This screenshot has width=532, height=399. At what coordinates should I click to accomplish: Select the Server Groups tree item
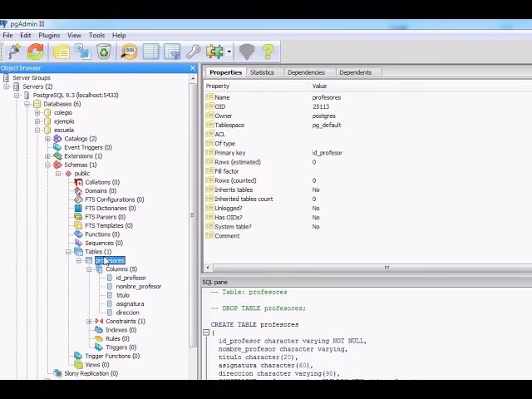click(x=32, y=77)
